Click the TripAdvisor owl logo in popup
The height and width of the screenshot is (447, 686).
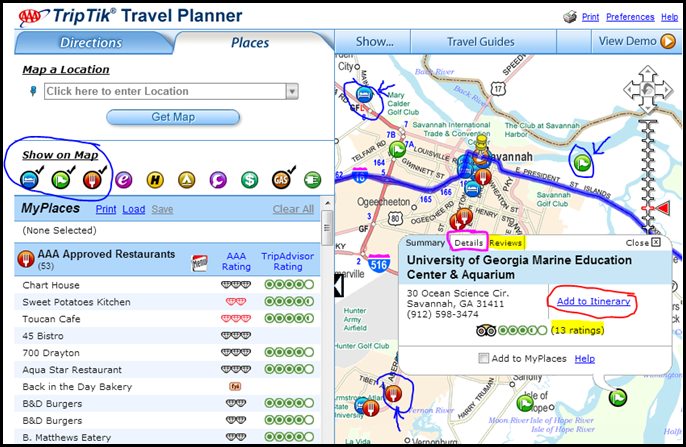tap(486, 331)
